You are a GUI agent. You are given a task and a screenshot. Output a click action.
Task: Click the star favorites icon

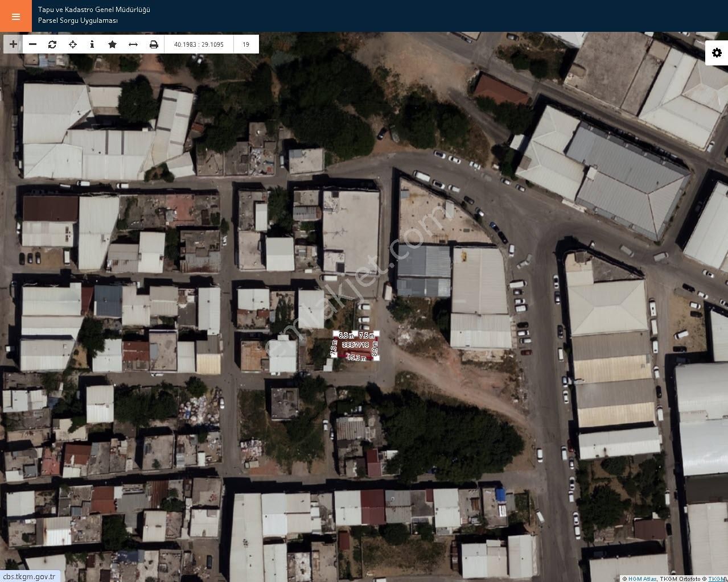(113, 44)
